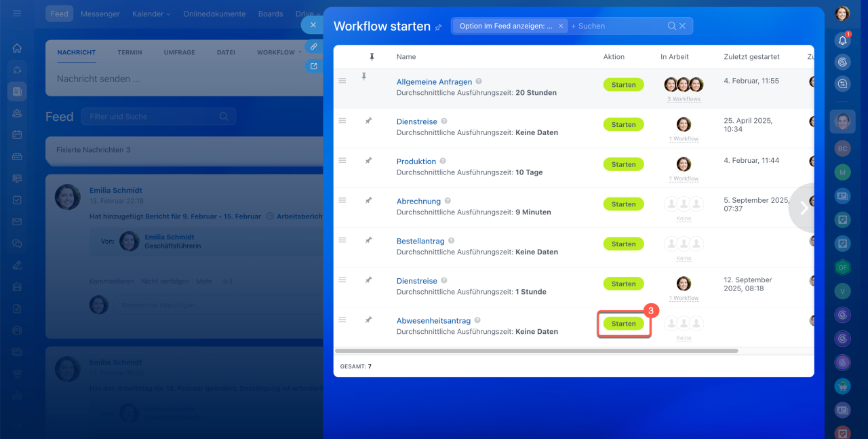Remove the 'Option Im Feed anzeigen' filter chip

coord(561,26)
